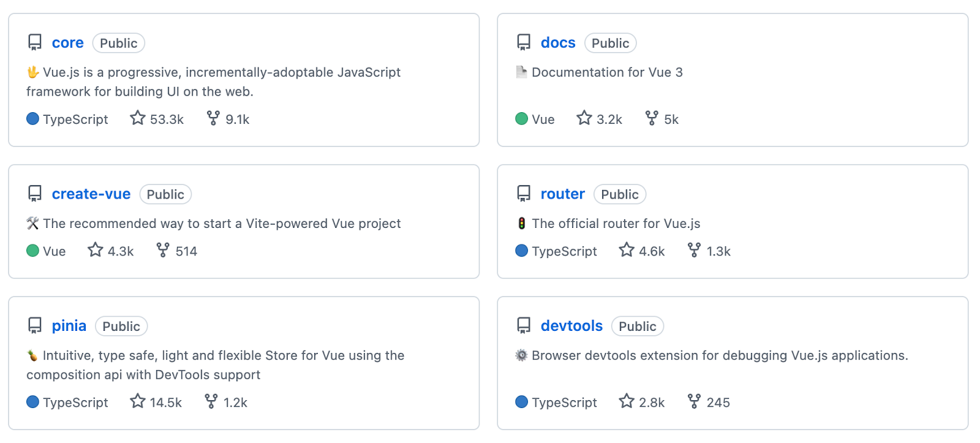Click the 245 fork count on devtools

[x=718, y=403]
